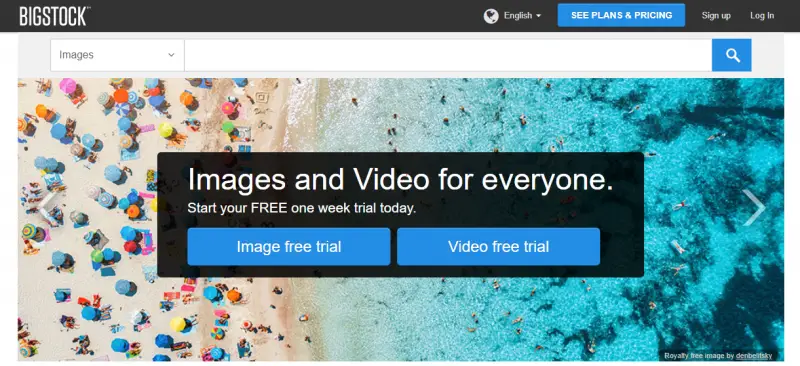800x366 pixels.
Task: Click the chevron in the Images selector
Action: [171, 55]
